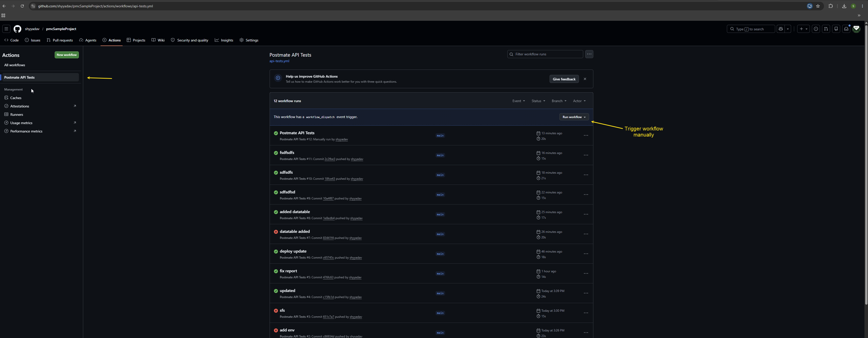Screen dimensions: 868x338
Task: Open the GitHub hamburger navigation menu
Action: tap(6, 29)
